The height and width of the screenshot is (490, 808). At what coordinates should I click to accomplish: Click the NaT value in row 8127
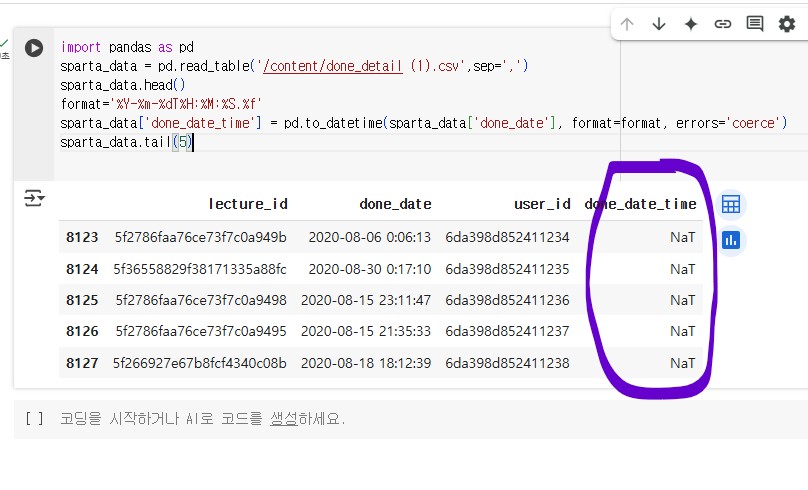click(683, 363)
